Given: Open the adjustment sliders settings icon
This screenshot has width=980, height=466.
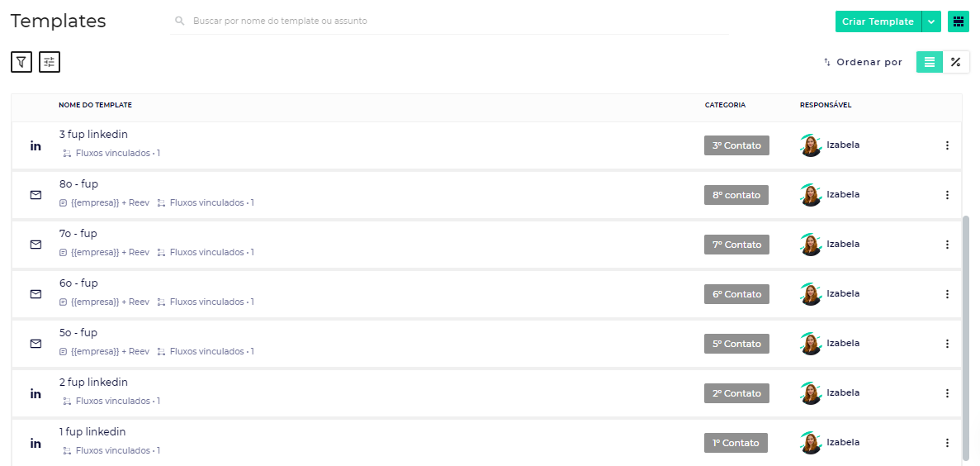Looking at the screenshot, I should (50, 62).
